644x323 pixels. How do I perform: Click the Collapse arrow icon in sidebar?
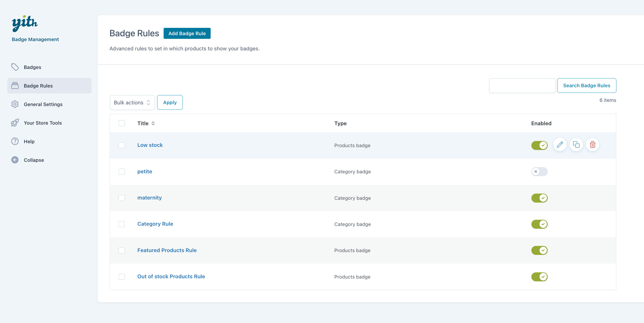coord(15,160)
